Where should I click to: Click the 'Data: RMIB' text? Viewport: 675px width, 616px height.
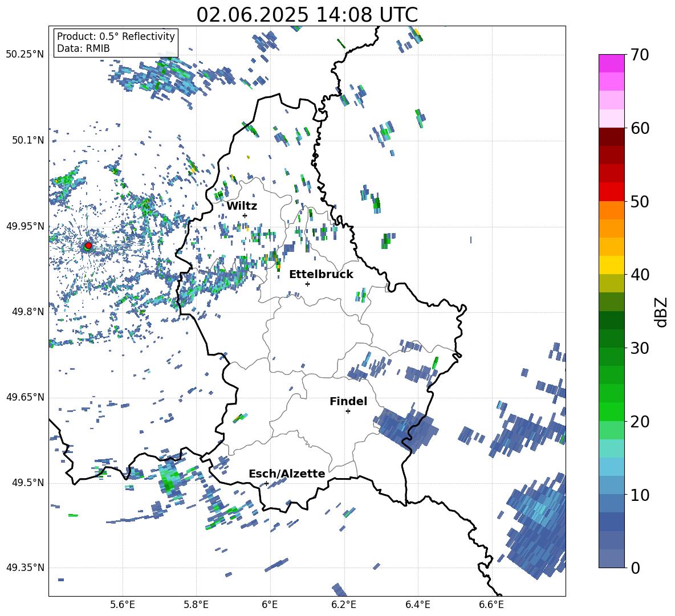coord(83,48)
